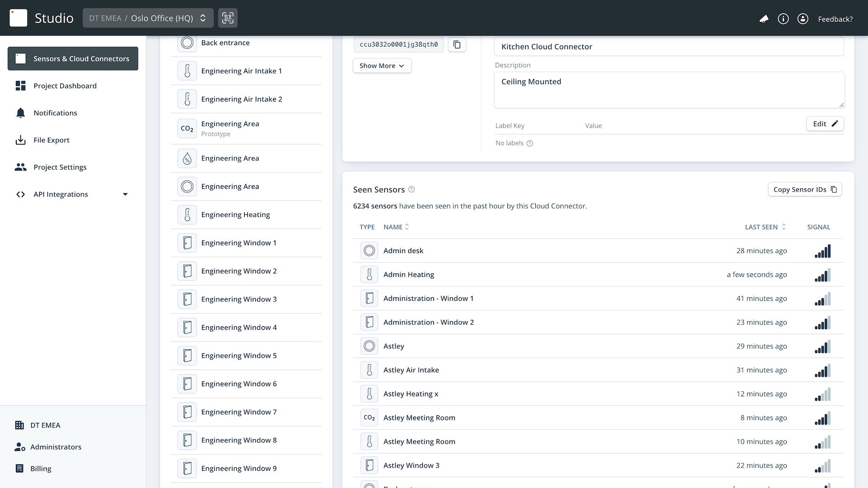Open Project Dashboard in sidebar
Screen dimensions: 868x488
(x=65, y=86)
